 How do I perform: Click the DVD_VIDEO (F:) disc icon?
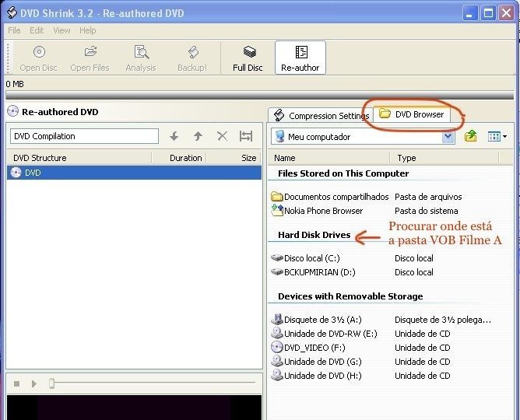click(x=277, y=348)
